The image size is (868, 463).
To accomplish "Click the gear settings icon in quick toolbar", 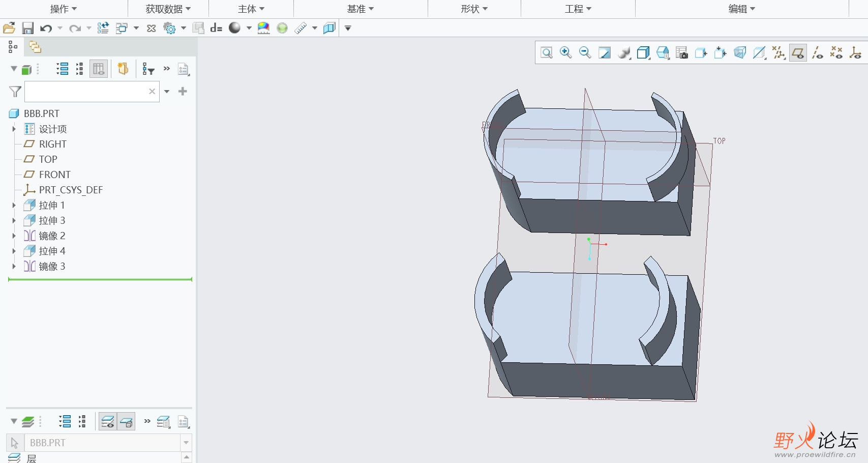I will pyautogui.click(x=169, y=28).
